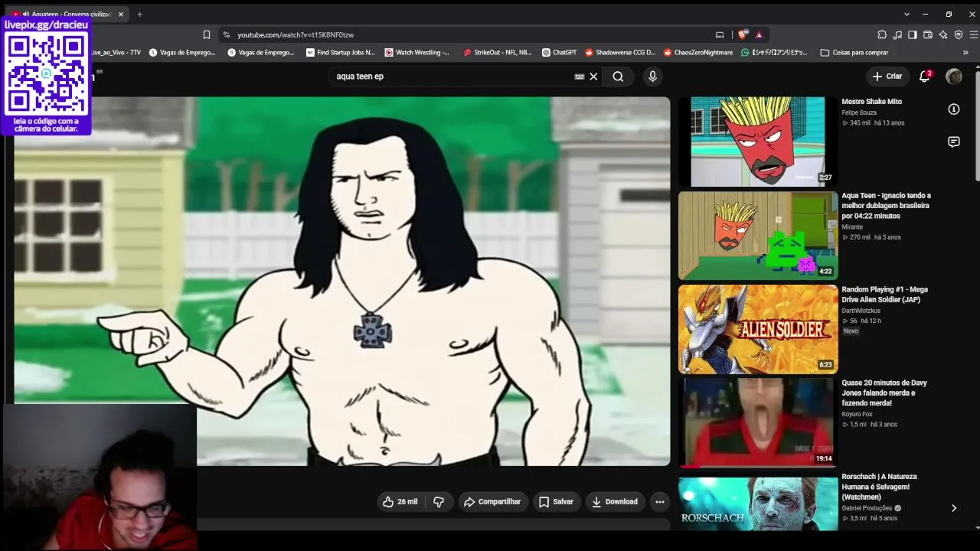Open Rorschach A Natureza Humana video title
This screenshot has height=551, width=980.
(880, 487)
